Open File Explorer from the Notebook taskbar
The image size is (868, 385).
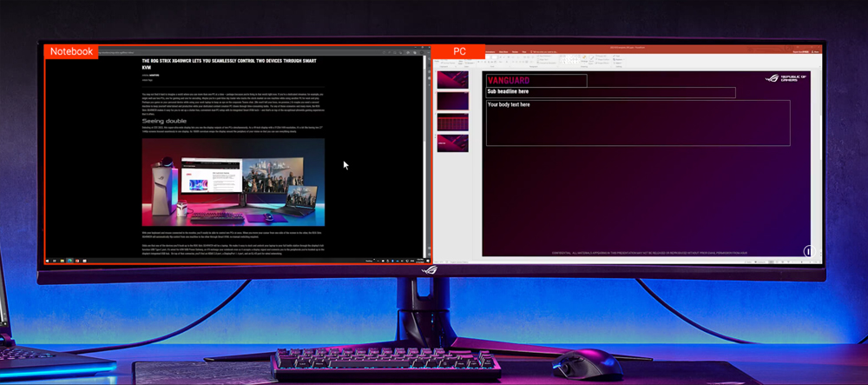tap(64, 261)
